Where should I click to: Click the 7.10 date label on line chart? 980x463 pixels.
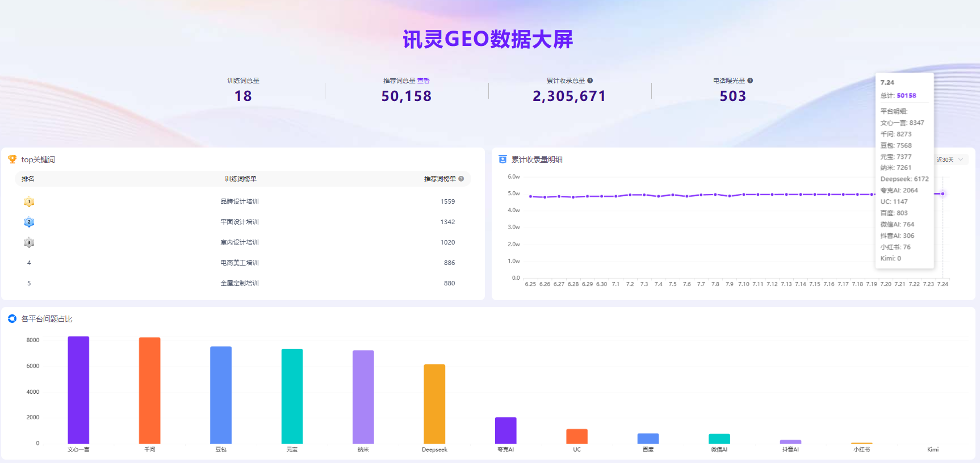(744, 284)
